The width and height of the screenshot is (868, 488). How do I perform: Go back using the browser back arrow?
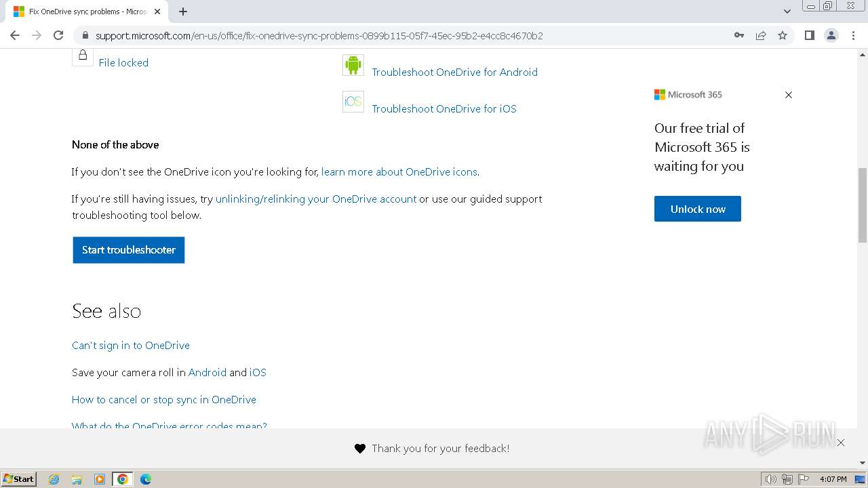tap(15, 35)
